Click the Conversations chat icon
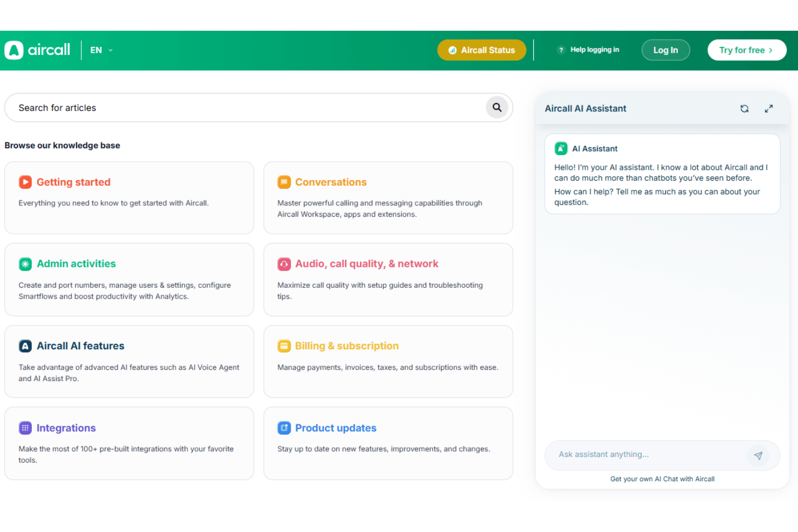 click(284, 182)
